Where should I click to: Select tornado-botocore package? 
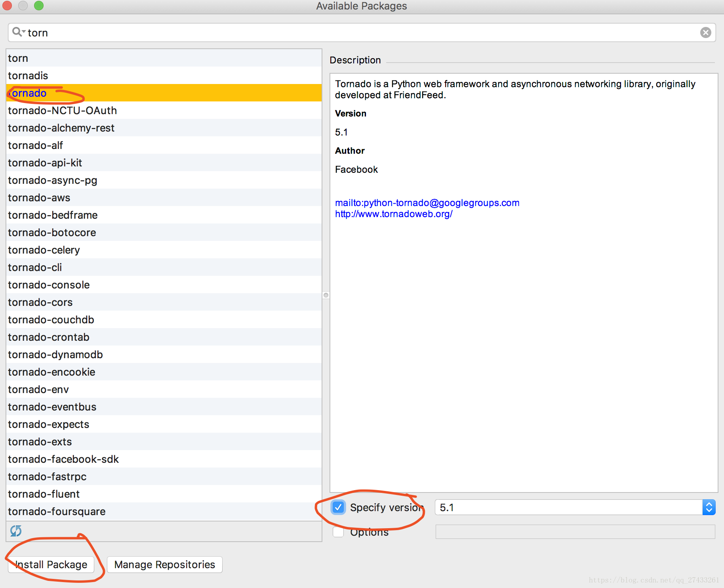[x=164, y=232]
